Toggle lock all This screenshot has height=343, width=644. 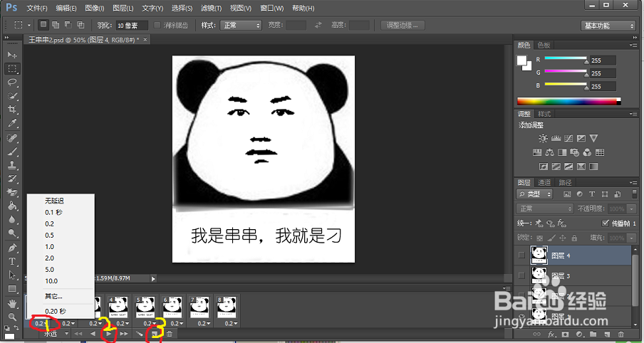574,238
